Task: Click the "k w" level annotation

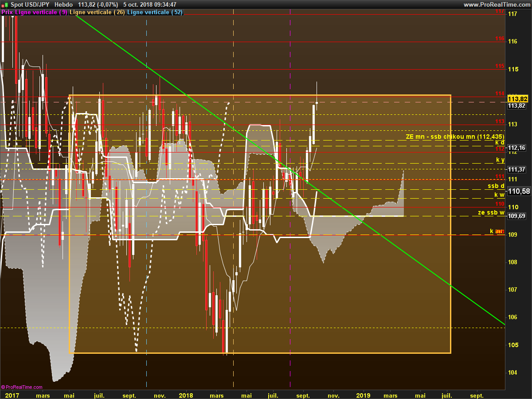Action: point(500,195)
